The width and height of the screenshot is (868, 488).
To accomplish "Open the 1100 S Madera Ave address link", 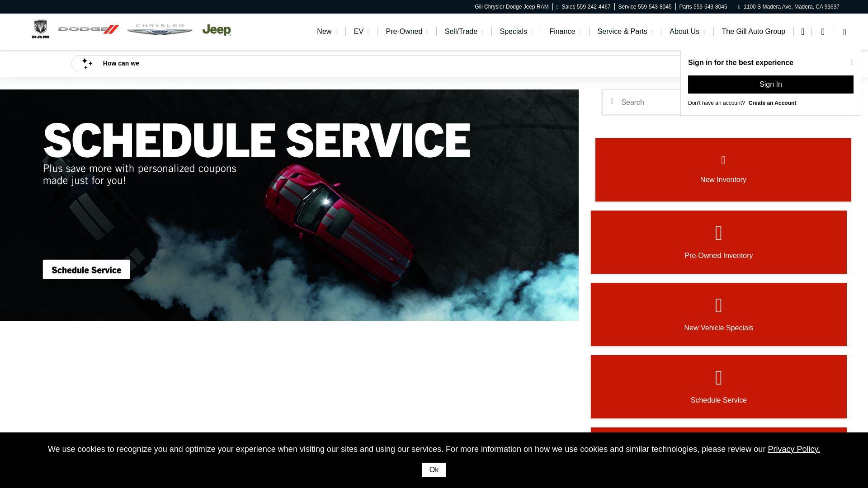I will pos(791,7).
